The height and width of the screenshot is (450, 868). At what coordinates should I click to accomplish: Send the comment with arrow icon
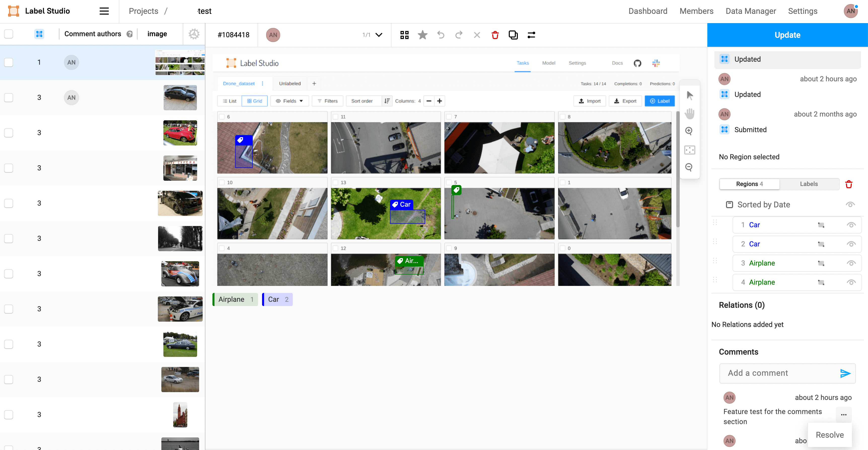[845, 373]
